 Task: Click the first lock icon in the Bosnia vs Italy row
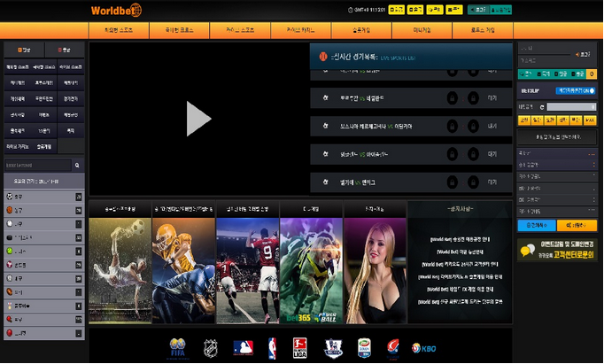tap(453, 126)
